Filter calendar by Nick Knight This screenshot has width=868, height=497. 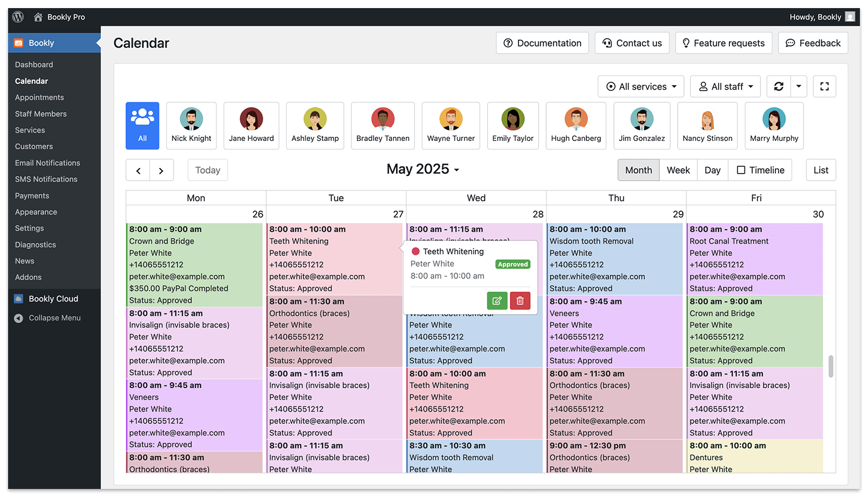click(191, 126)
